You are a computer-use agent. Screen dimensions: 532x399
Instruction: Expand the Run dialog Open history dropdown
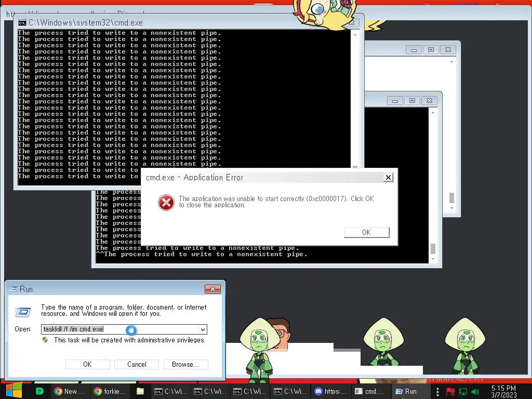[x=203, y=329]
